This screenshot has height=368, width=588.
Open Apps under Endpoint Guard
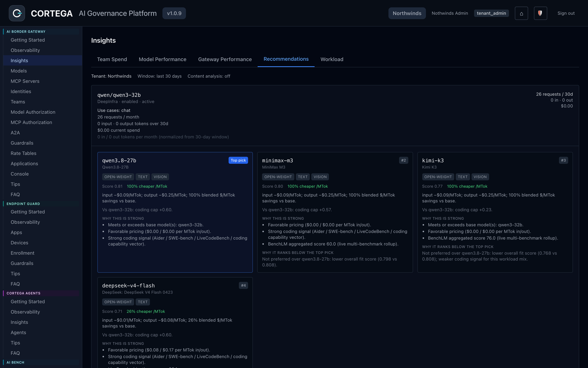click(x=42, y=232)
